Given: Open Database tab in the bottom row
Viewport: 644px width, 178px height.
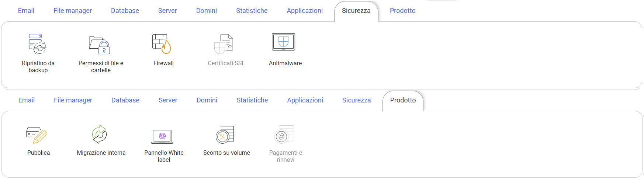Looking at the screenshot, I should click(125, 100).
